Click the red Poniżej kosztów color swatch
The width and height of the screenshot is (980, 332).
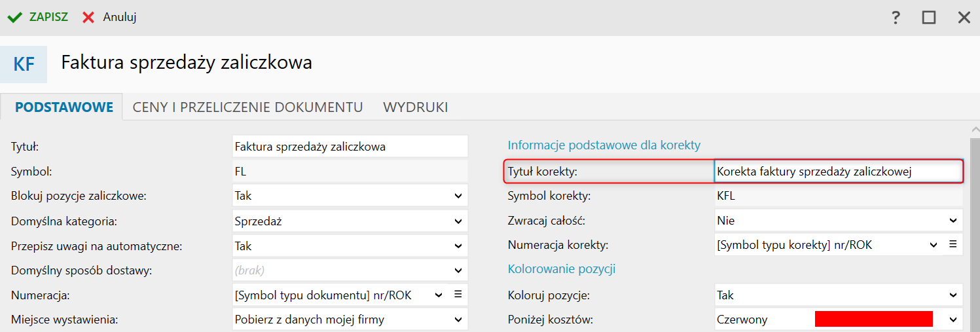tap(874, 320)
